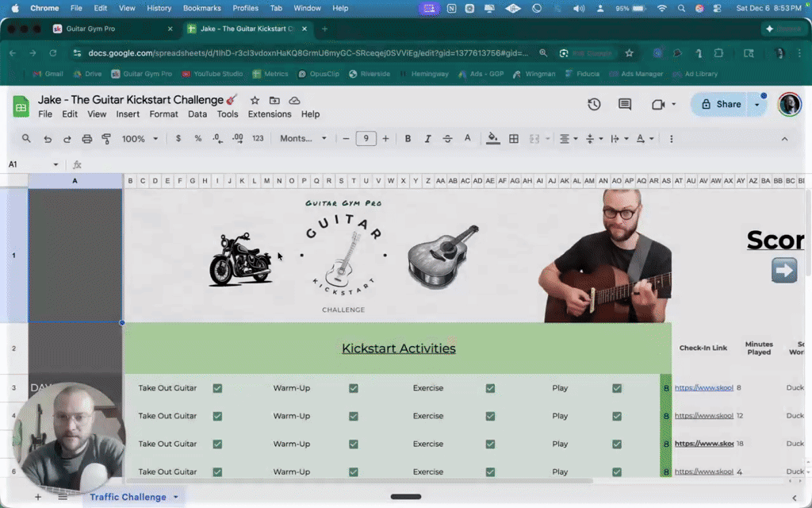812x508 pixels.
Task: Move the document with folder icon
Action: pos(274,100)
